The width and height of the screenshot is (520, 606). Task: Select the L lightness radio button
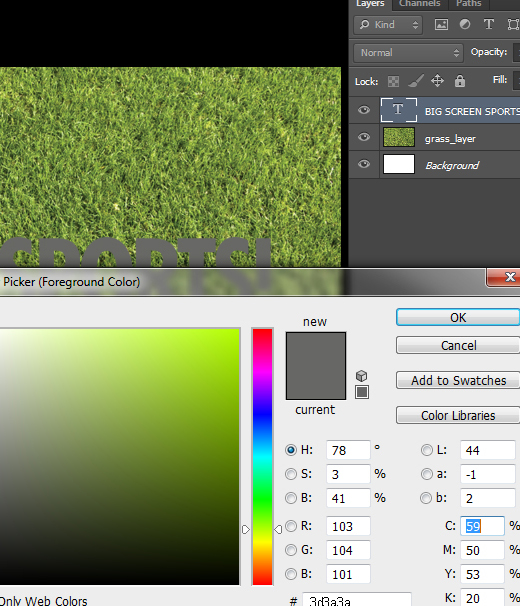pyautogui.click(x=426, y=450)
